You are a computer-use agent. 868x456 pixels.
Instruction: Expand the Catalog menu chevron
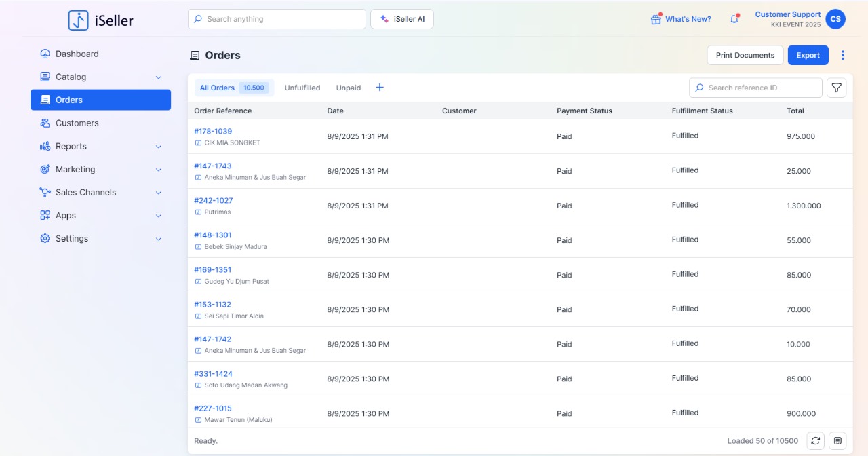(159, 77)
